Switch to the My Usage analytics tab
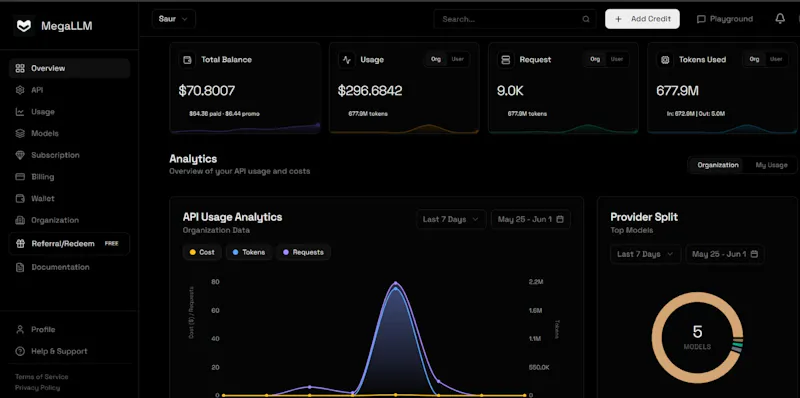The height and width of the screenshot is (398, 800). pos(771,165)
